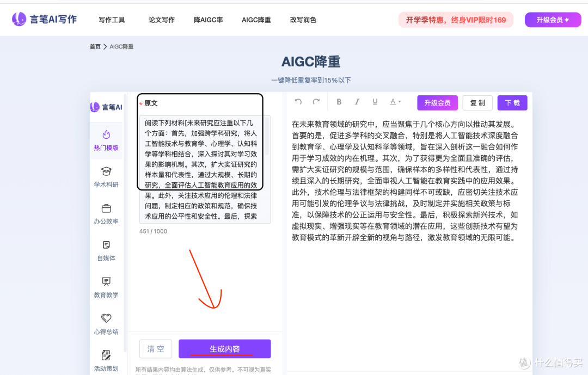Screen dimensions: 588x375
Task: Click the 清空 button
Action: coord(156,349)
